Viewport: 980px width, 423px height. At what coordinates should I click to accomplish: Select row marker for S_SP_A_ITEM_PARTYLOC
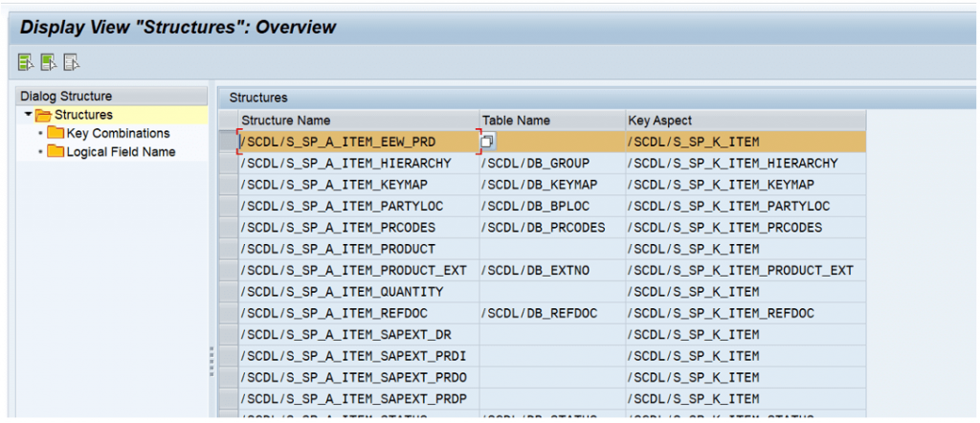(x=228, y=206)
